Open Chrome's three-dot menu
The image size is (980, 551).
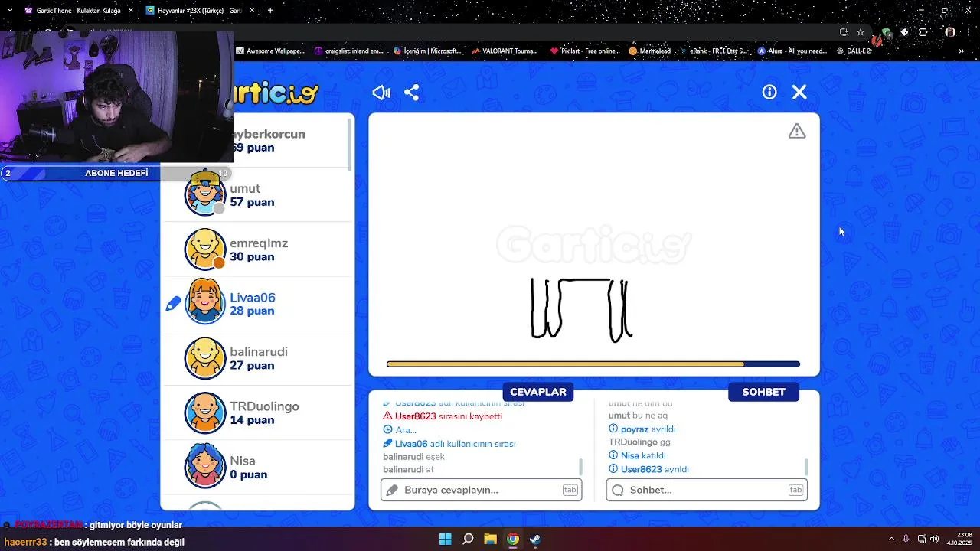point(969,32)
